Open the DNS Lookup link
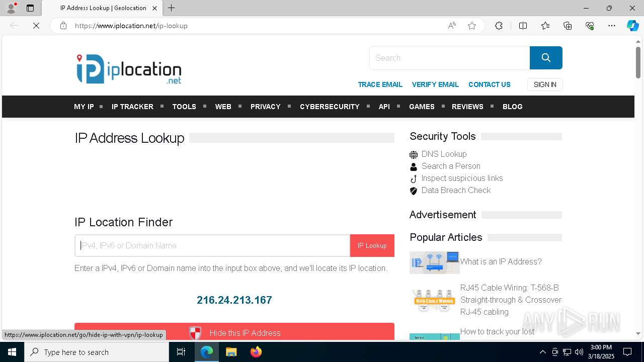This screenshot has height=362, width=644. [x=444, y=154]
